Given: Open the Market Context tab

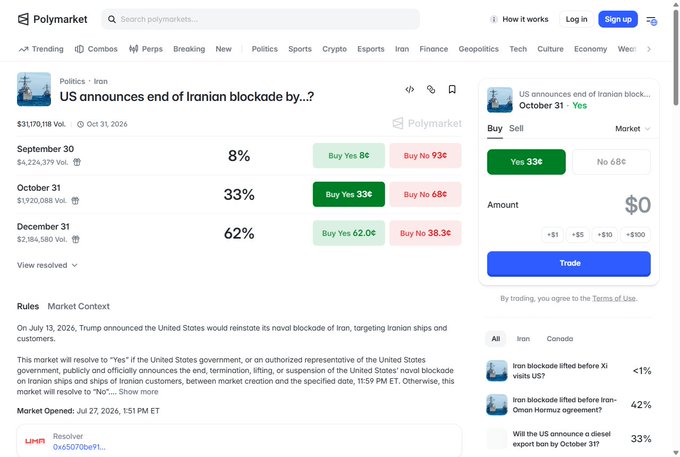Looking at the screenshot, I should [x=78, y=306].
